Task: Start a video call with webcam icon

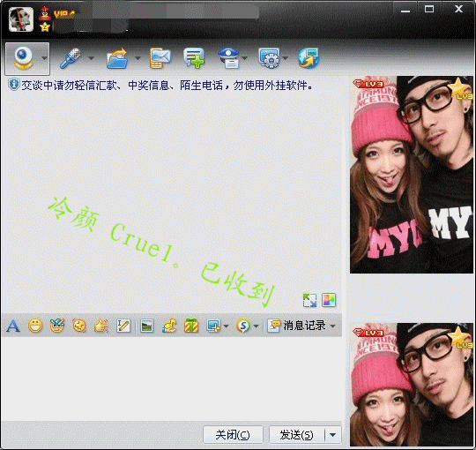Action: [x=24, y=58]
